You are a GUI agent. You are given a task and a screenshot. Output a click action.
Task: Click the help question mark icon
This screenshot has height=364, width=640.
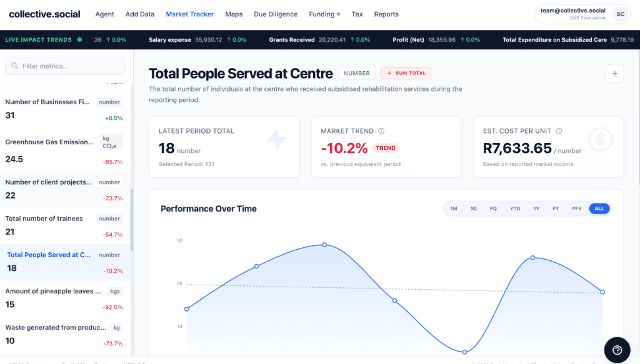617,350
